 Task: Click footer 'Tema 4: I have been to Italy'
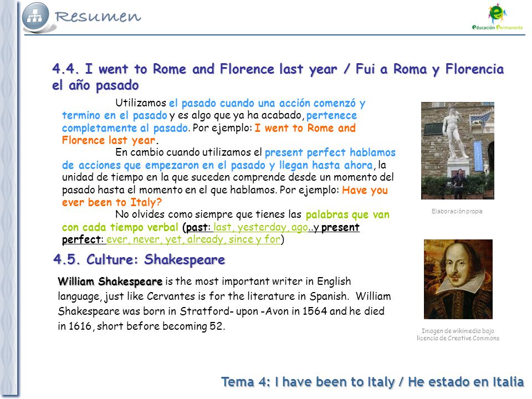coord(308,382)
